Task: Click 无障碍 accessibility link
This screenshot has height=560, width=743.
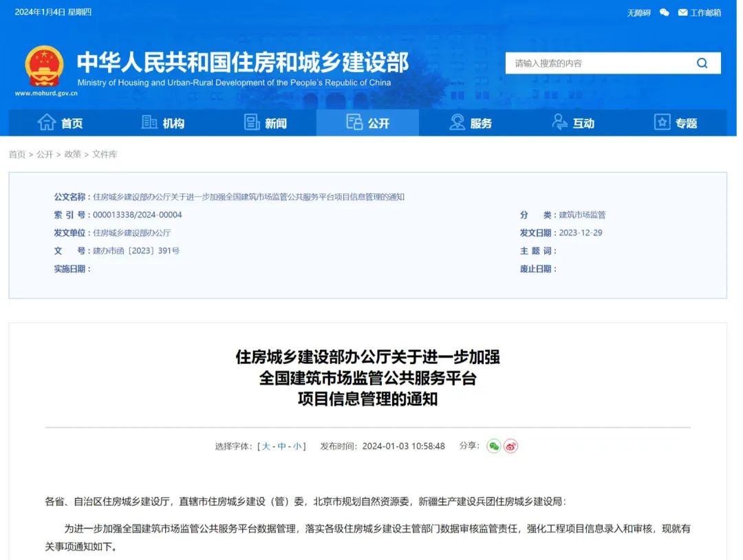Action: coord(638,12)
